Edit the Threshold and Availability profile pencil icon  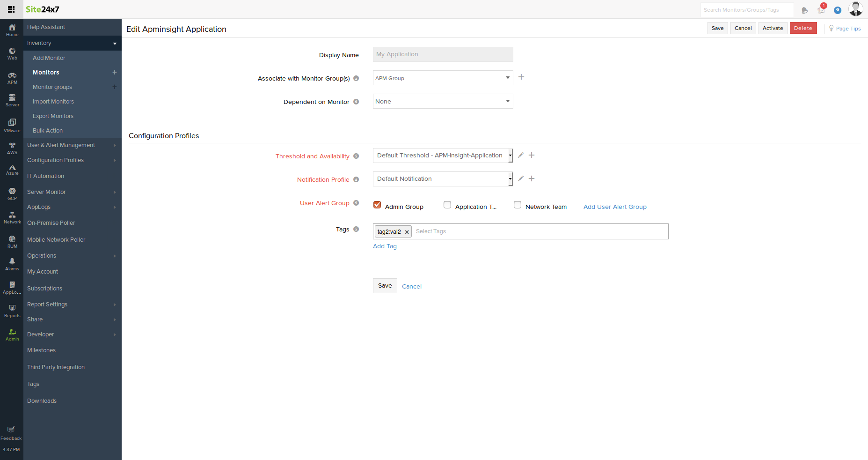tap(521, 155)
